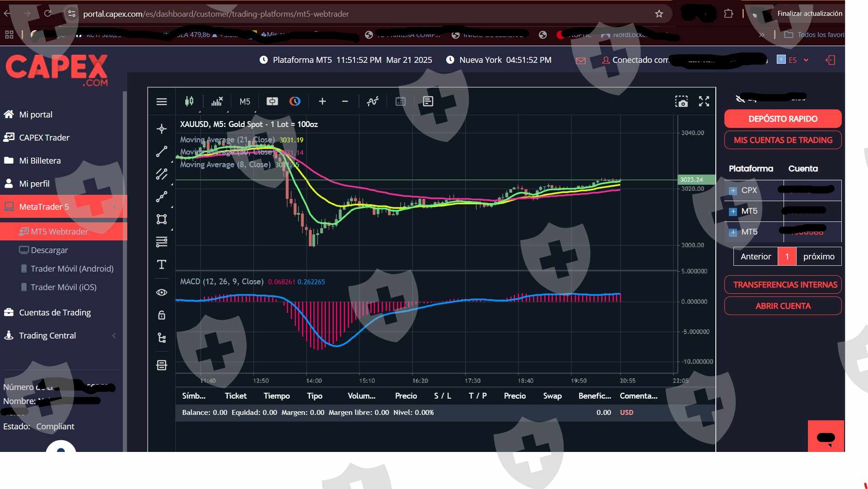Open Cuentas de Trading menu item
868x489 pixels.
tap(55, 312)
